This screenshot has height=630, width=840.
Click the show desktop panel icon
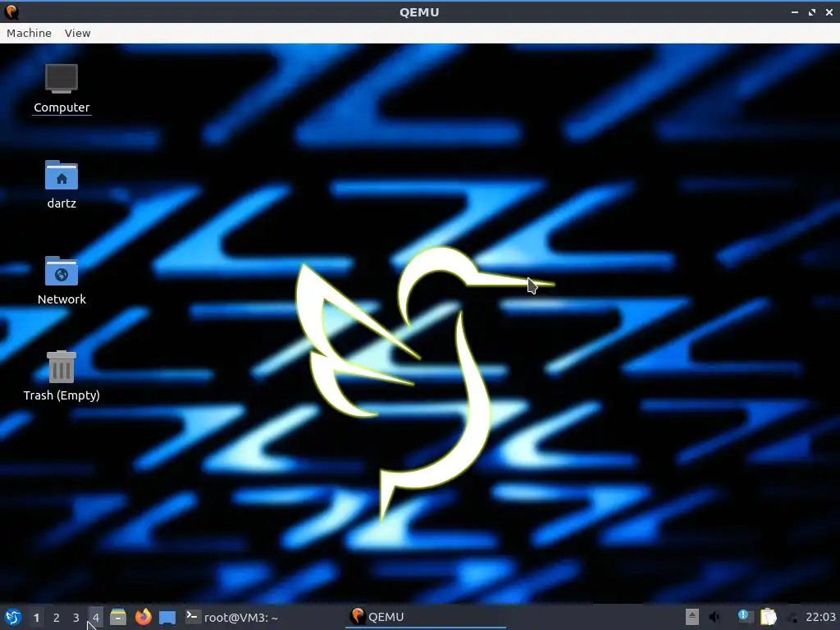[167, 618]
